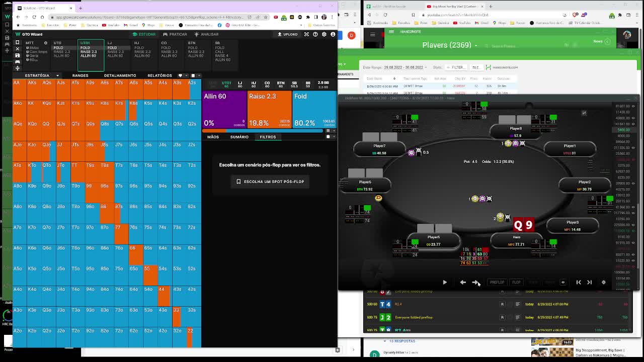The width and height of the screenshot is (644, 362).
Task: Step forward one action in the replayer
Action: click(475, 283)
